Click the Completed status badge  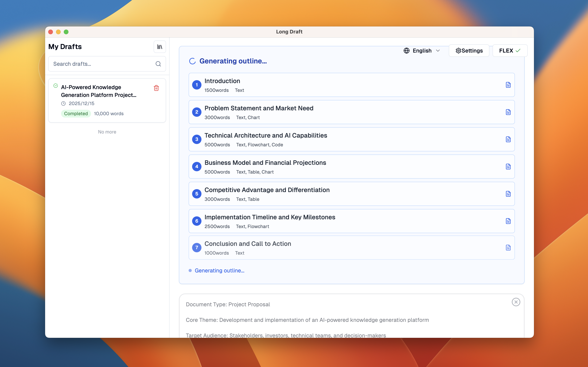76,113
